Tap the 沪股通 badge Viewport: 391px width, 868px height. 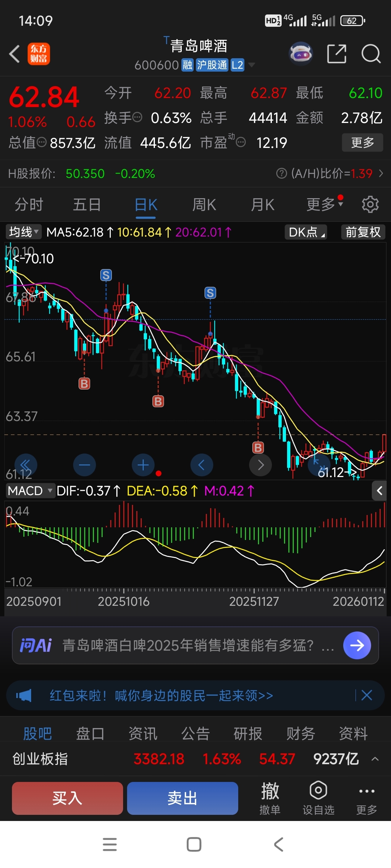(212, 65)
